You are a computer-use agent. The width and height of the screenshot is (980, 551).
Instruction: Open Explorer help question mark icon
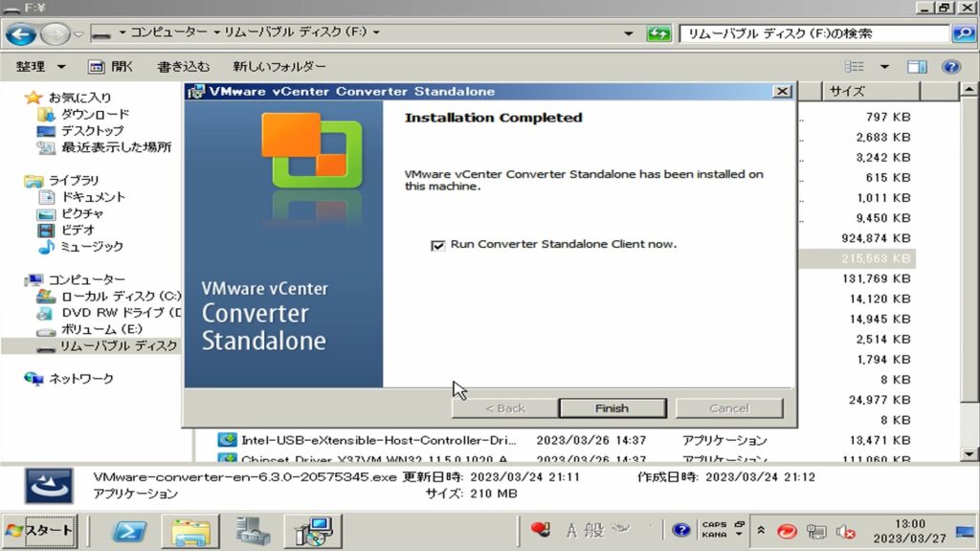(x=950, y=66)
